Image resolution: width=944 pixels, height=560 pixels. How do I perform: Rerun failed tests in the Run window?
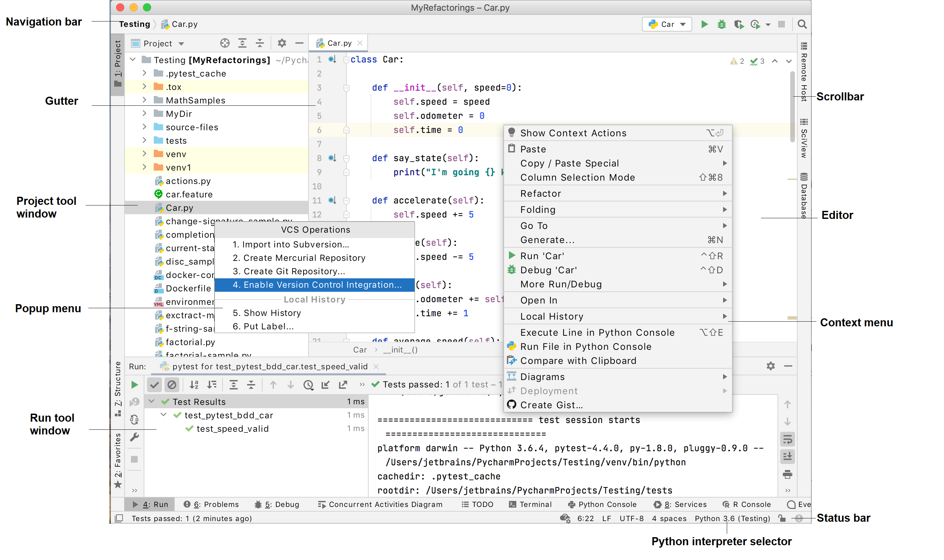134,402
